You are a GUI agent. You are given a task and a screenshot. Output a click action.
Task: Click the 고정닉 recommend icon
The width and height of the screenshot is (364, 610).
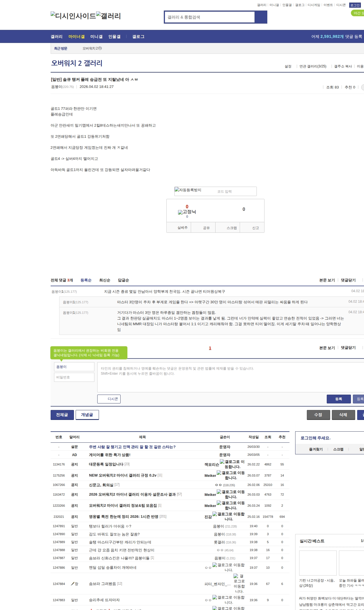(187, 212)
